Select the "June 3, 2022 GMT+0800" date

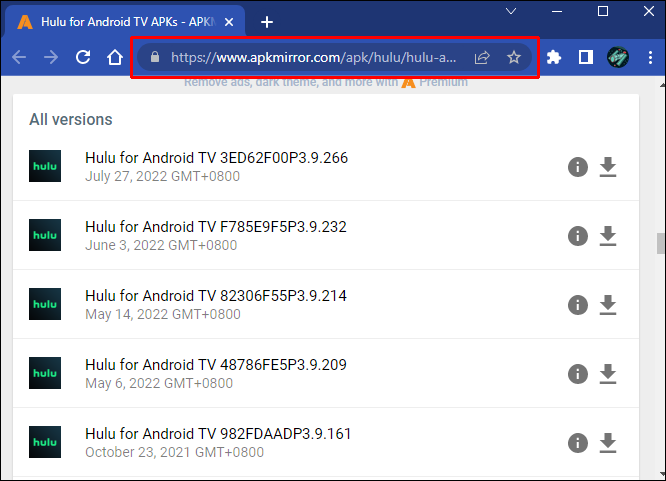[161, 245]
